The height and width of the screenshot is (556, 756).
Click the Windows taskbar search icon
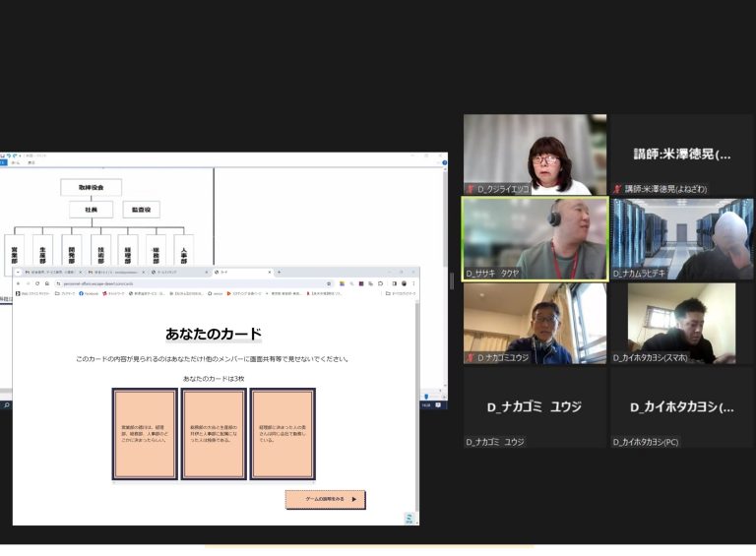(6, 405)
